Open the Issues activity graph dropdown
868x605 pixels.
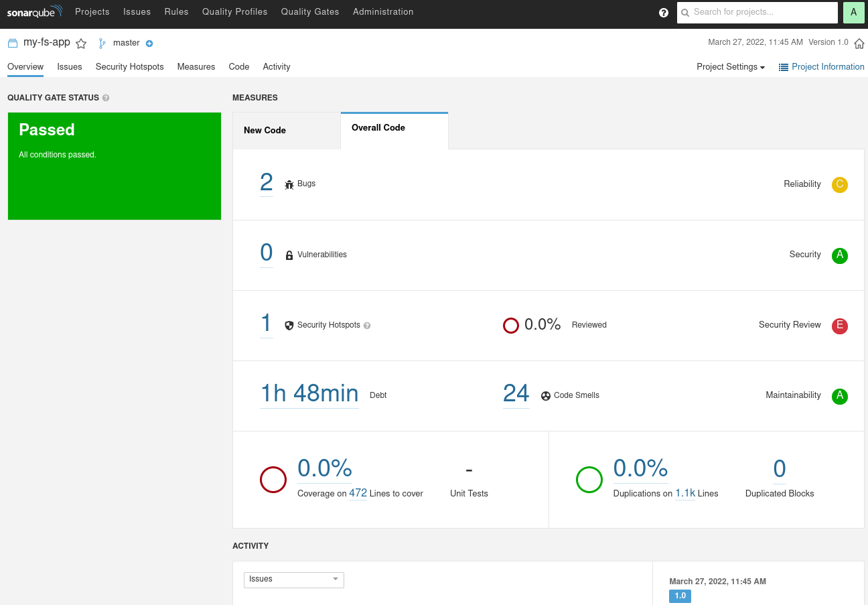293,580
